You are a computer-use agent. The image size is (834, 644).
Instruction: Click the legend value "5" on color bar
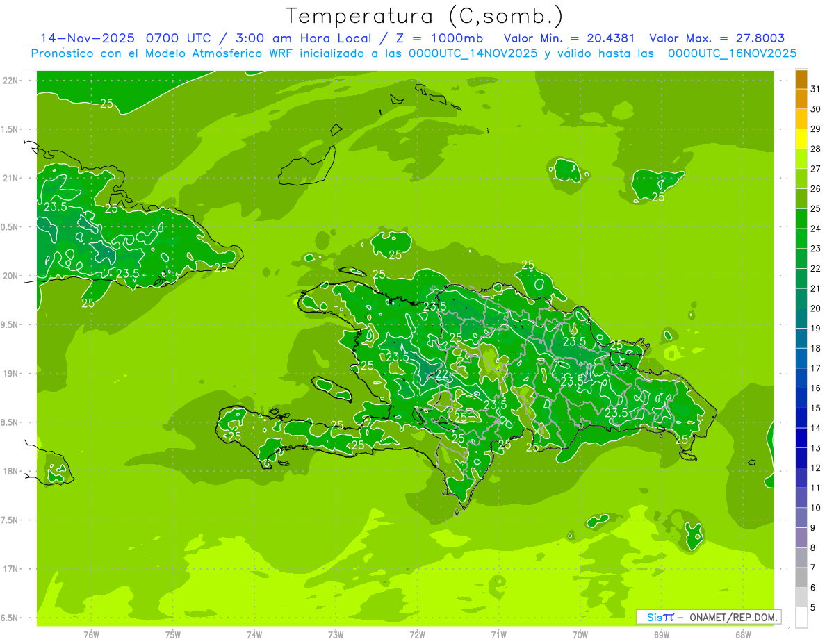(x=813, y=608)
